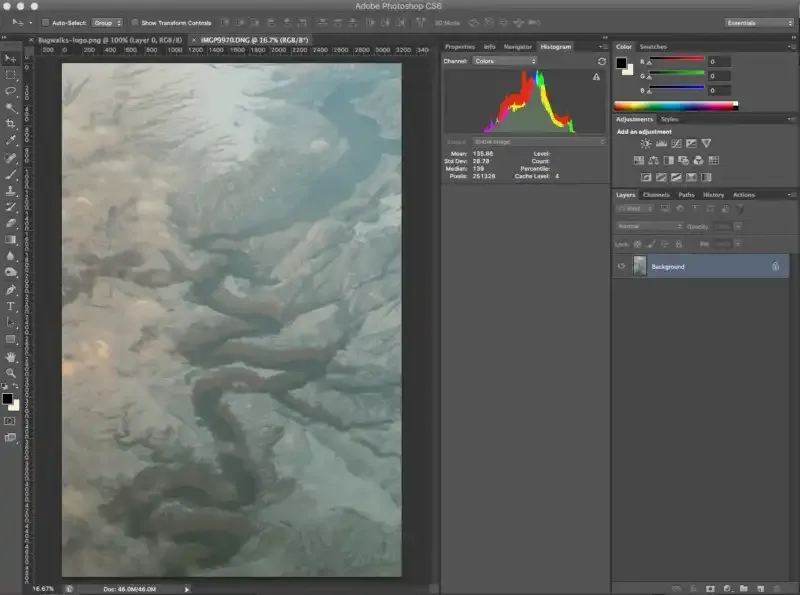Click the Brightness/Contrast adjustment icon
The height and width of the screenshot is (595, 800).
645,144
